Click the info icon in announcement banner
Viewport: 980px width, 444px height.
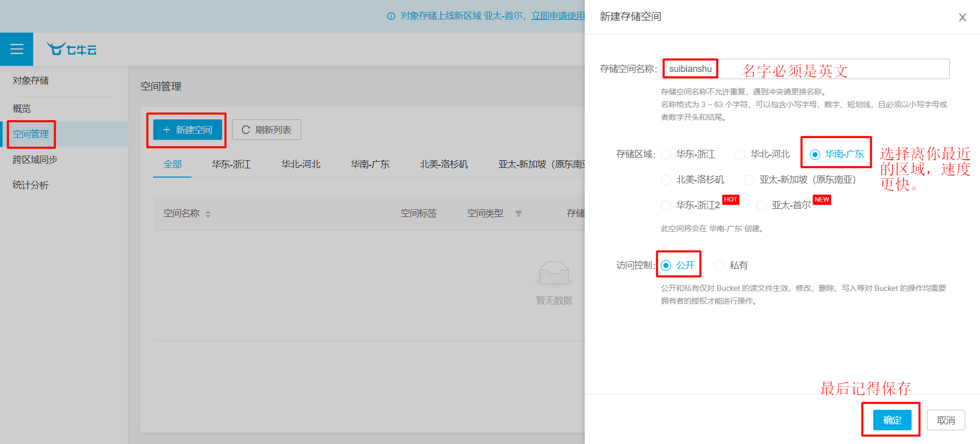[x=391, y=16]
